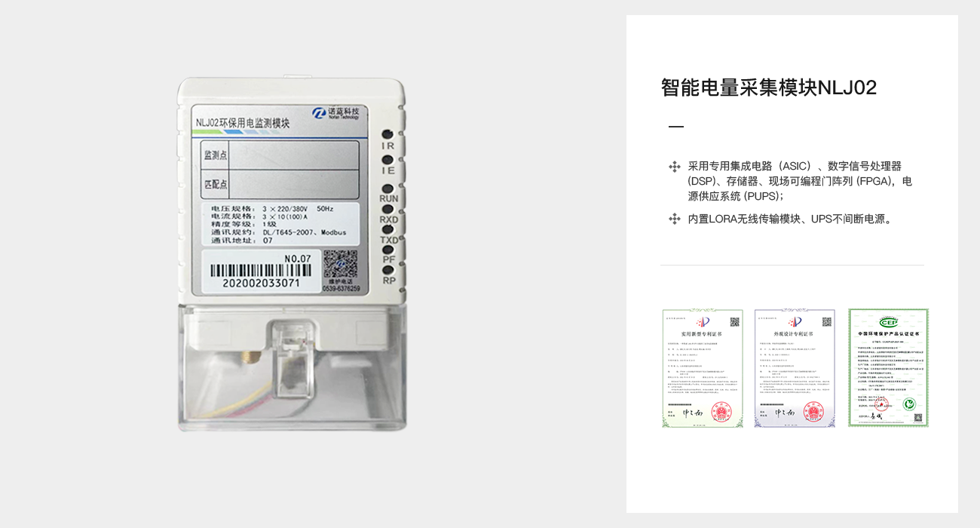
Task: Click the product title NLJ02 heading
Action: (x=769, y=87)
